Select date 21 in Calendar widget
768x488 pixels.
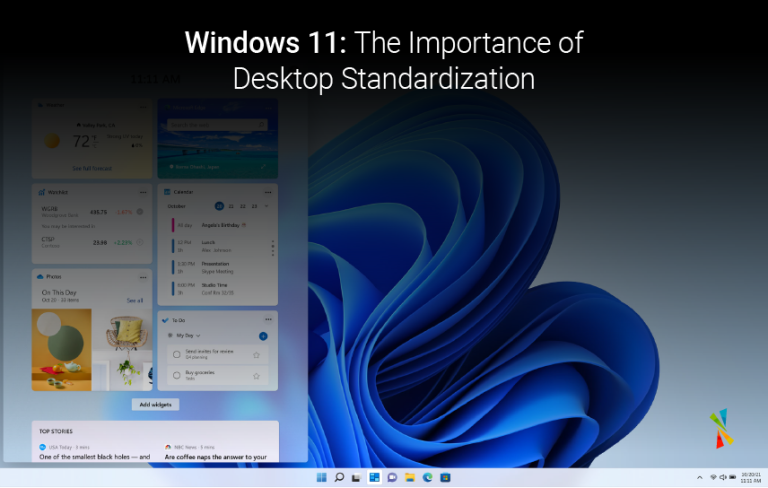(x=231, y=206)
